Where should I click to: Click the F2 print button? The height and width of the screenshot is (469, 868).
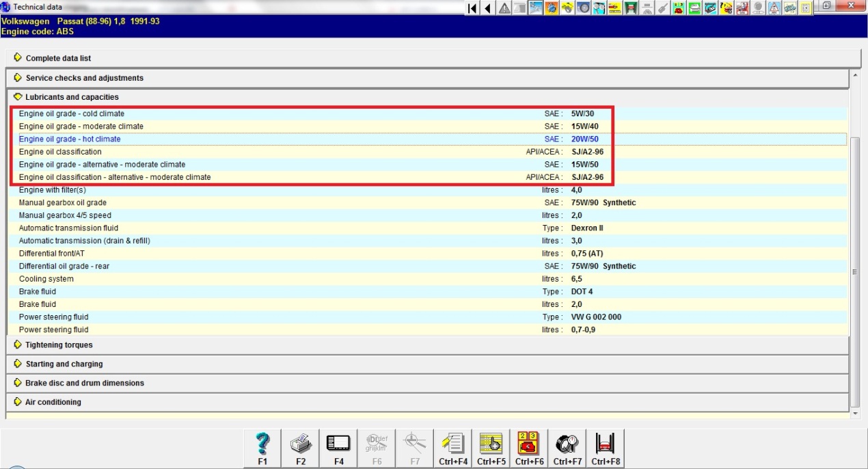click(301, 448)
